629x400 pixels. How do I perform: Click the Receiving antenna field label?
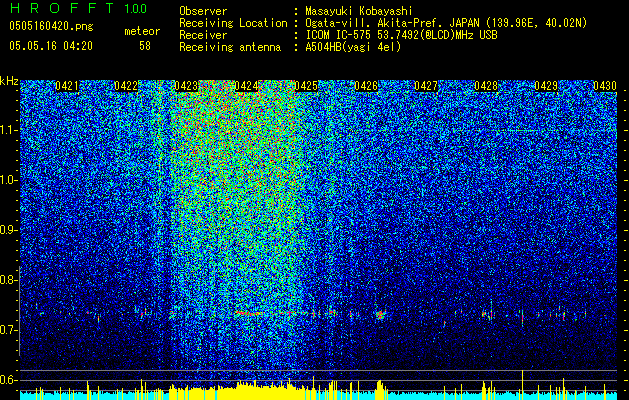coord(230,47)
